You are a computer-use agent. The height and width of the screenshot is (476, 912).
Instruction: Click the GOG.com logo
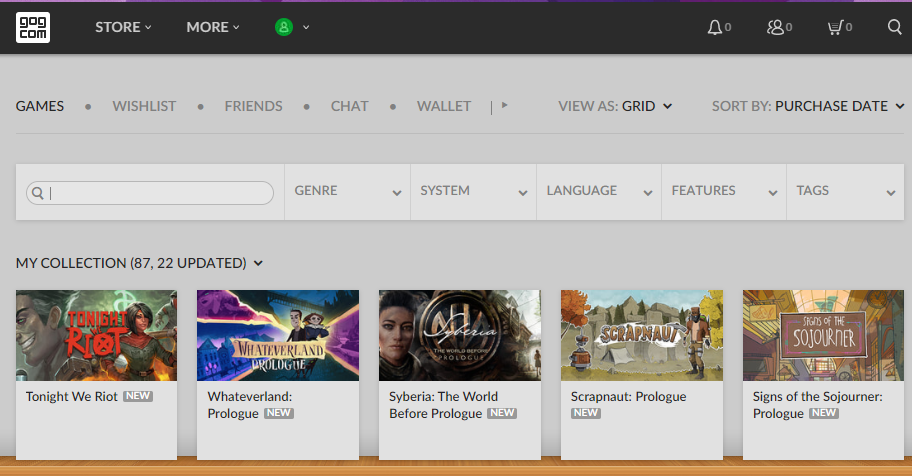click(x=33, y=27)
